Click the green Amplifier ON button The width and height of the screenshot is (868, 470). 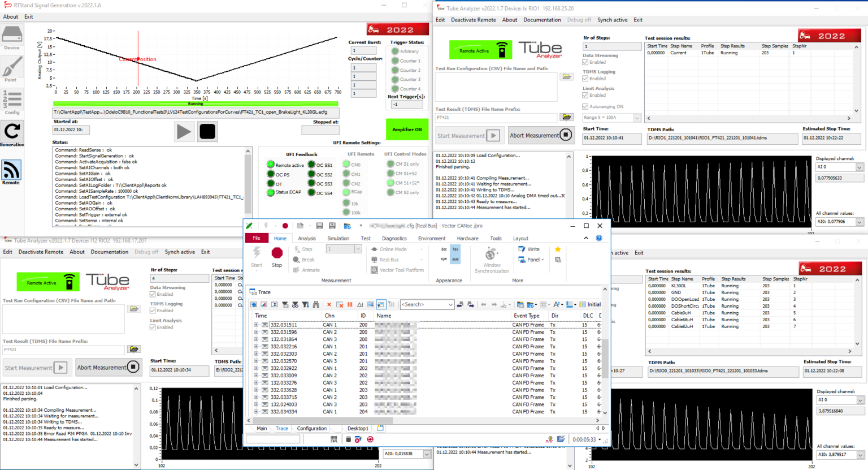pyautogui.click(x=407, y=130)
